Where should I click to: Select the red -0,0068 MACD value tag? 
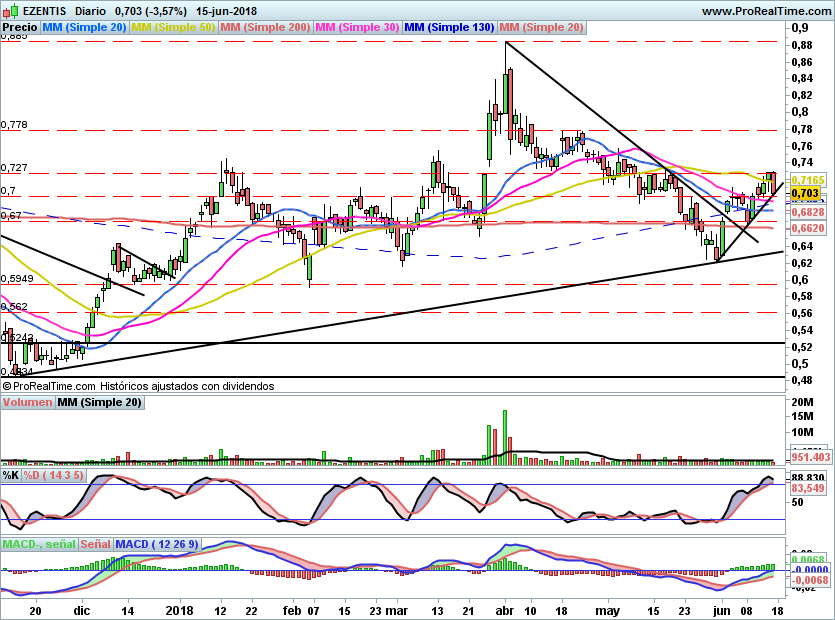(809, 580)
